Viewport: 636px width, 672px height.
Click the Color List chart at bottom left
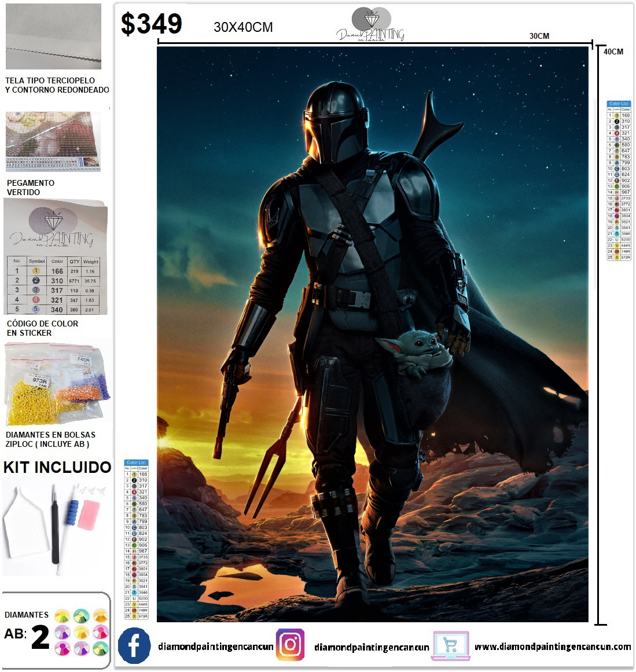(137, 539)
